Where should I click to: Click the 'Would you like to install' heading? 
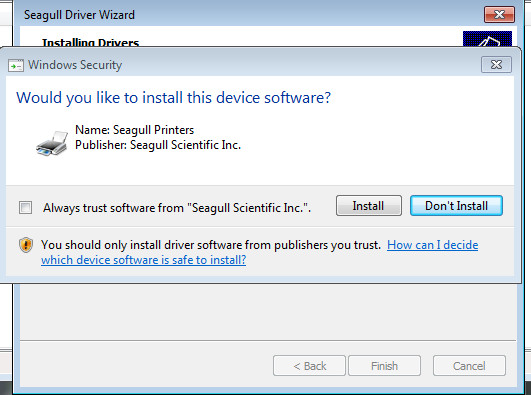click(173, 98)
